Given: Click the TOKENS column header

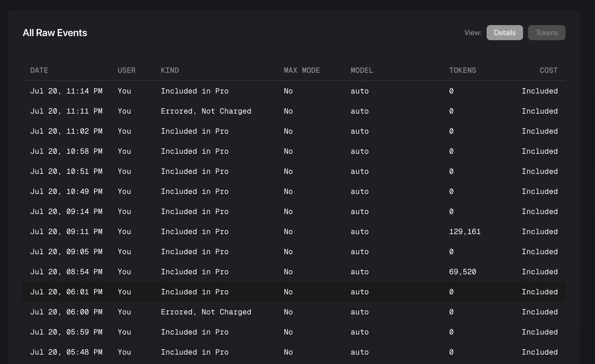Looking at the screenshot, I should [463, 70].
